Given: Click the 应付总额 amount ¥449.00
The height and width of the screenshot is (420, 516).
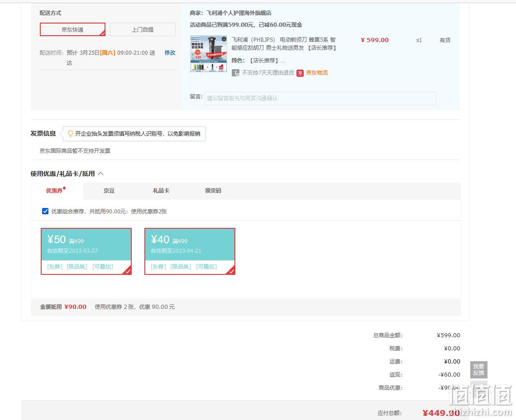Looking at the screenshot, I should point(441,413).
